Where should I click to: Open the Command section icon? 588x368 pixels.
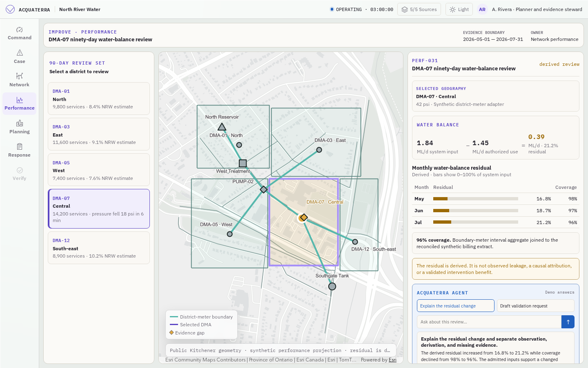point(20,30)
